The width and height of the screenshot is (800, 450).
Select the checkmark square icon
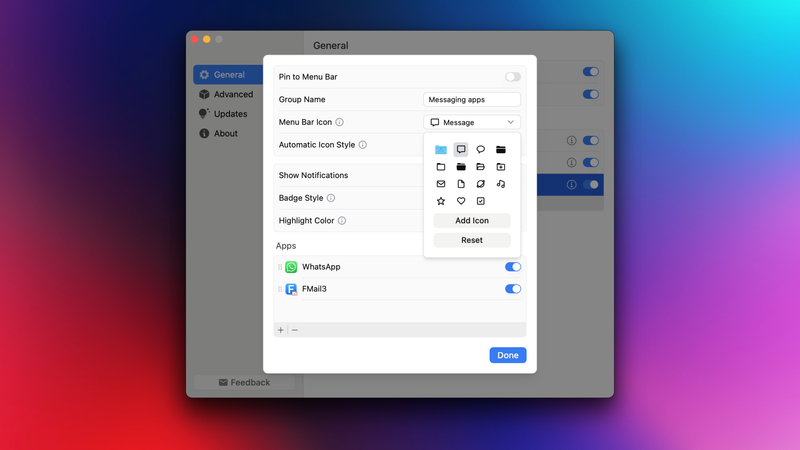[x=481, y=201]
